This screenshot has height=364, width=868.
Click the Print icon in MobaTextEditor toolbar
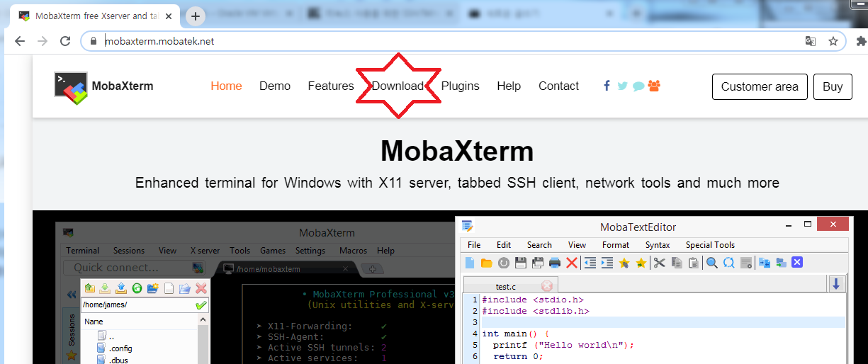pos(555,263)
